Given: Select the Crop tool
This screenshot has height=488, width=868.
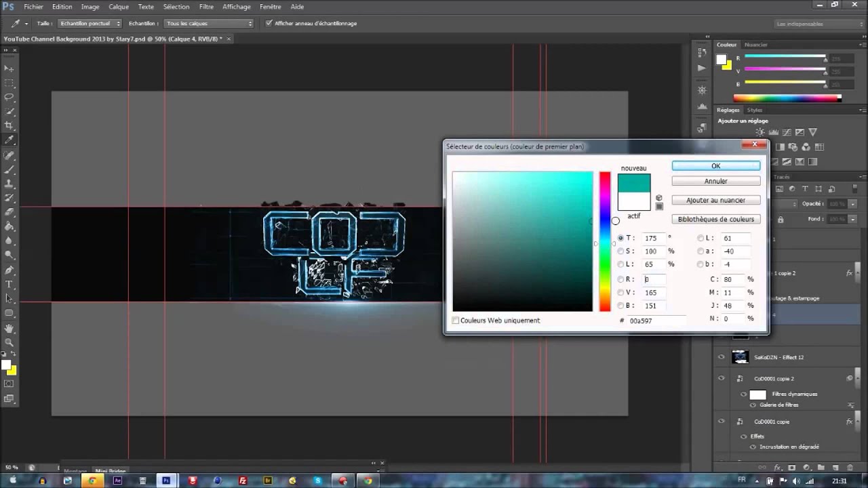Looking at the screenshot, I should [x=9, y=125].
